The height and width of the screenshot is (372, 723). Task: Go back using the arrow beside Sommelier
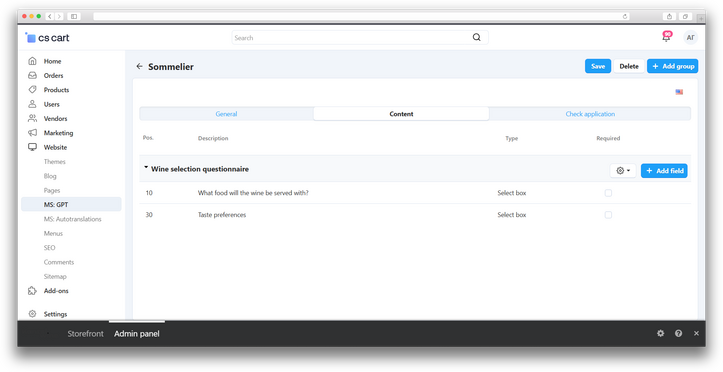point(139,66)
